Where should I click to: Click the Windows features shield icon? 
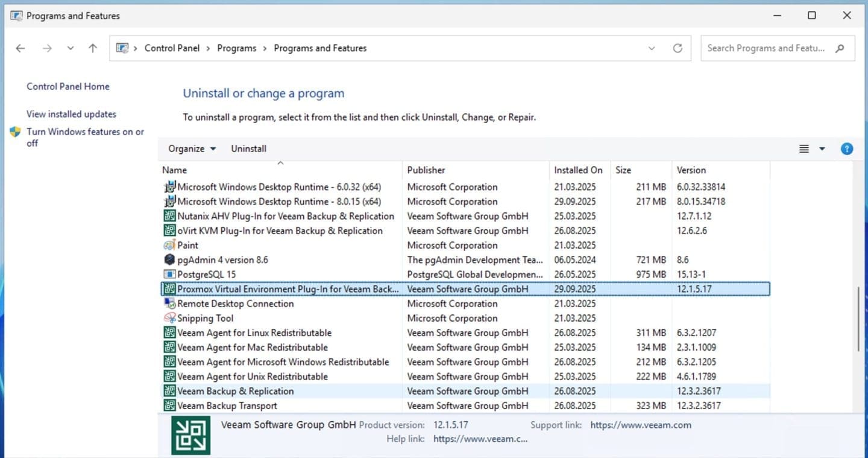[x=16, y=132]
